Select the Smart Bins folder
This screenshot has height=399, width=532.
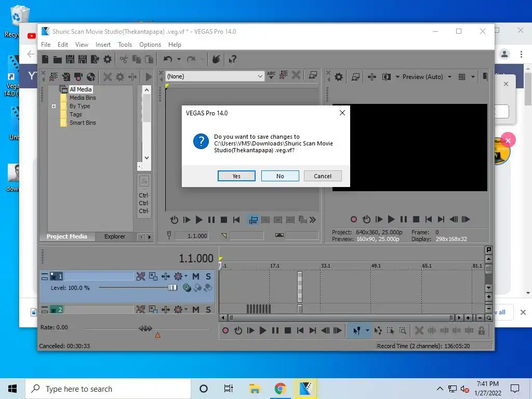point(83,123)
